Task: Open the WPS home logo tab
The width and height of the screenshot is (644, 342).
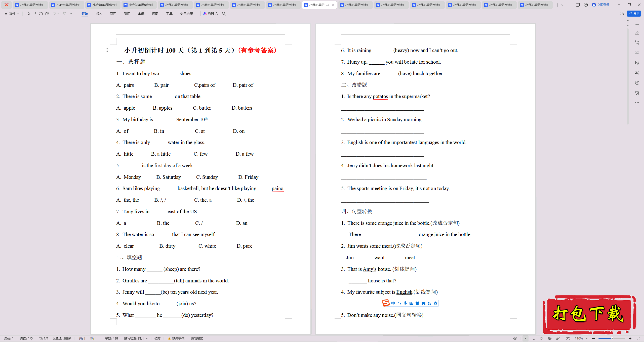Action: coord(7,5)
